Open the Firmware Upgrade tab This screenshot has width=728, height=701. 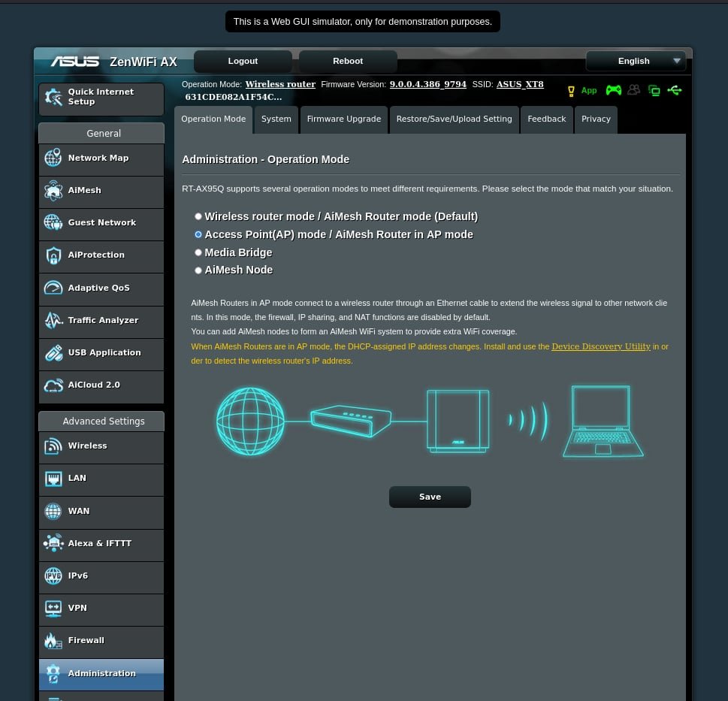click(x=344, y=119)
